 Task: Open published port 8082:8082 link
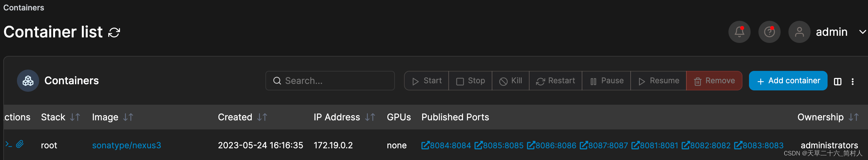(706, 145)
